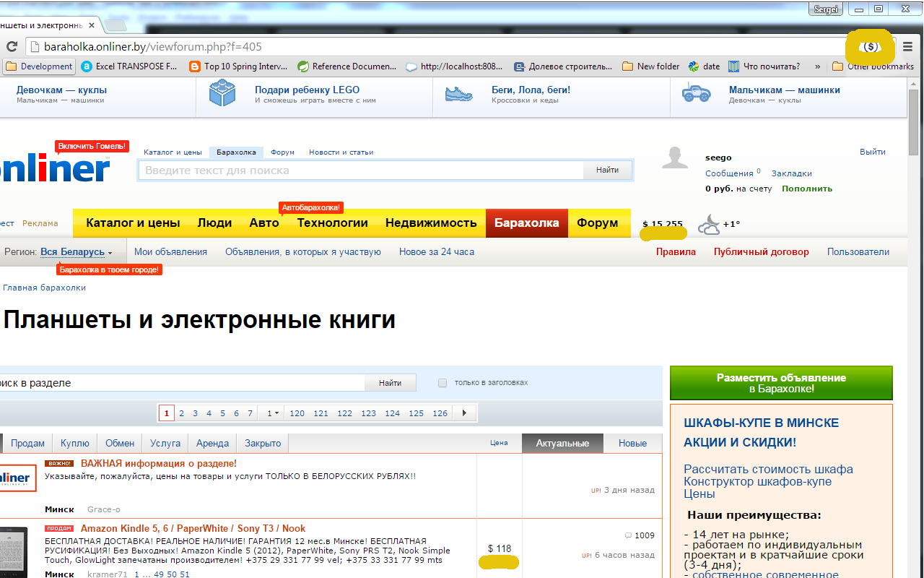The width and height of the screenshot is (924, 578).
Task: Click the toy truck icon near "Мальчикам — машинки"
Action: click(696, 93)
